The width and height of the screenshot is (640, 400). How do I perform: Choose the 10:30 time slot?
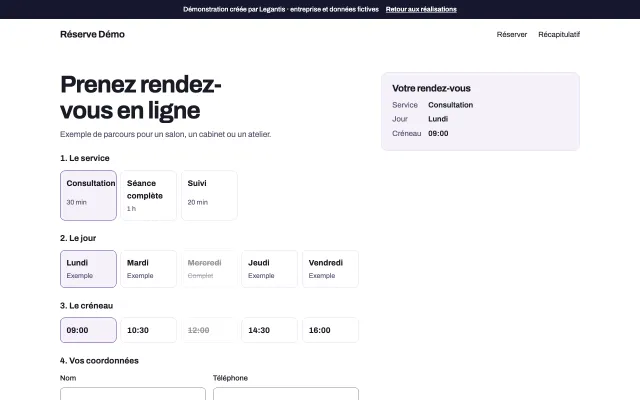coord(149,330)
